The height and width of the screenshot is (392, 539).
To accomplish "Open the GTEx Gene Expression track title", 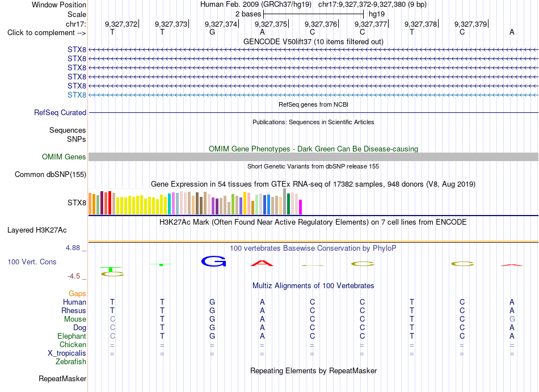I will pos(313,184).
